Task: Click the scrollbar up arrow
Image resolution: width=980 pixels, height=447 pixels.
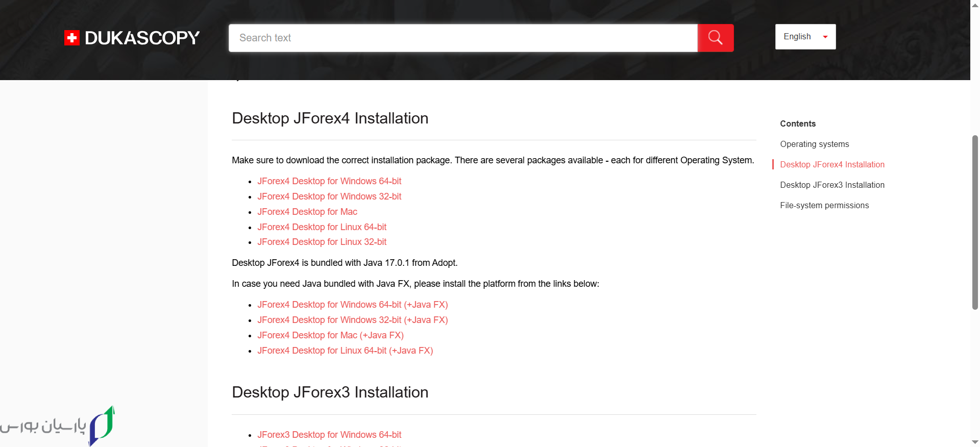Action: 975,5
